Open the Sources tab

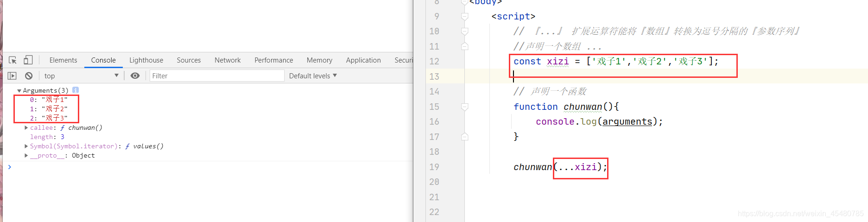pos(189,60)
